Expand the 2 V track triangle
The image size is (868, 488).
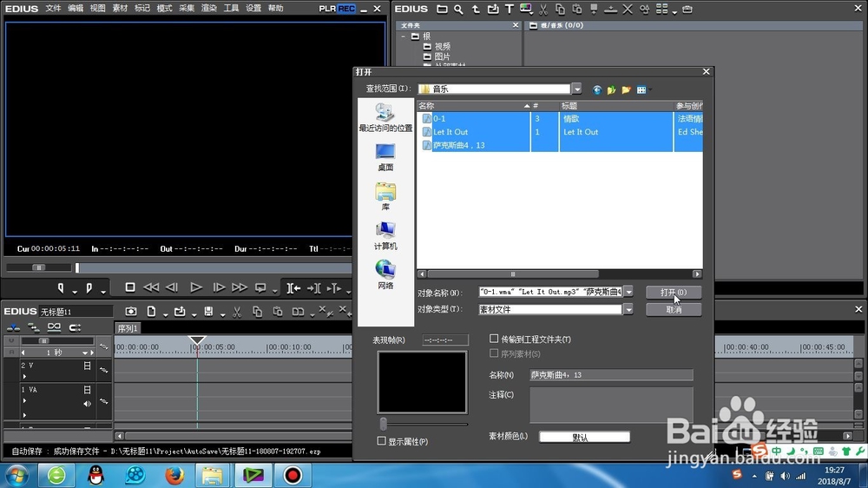[24, 376]
